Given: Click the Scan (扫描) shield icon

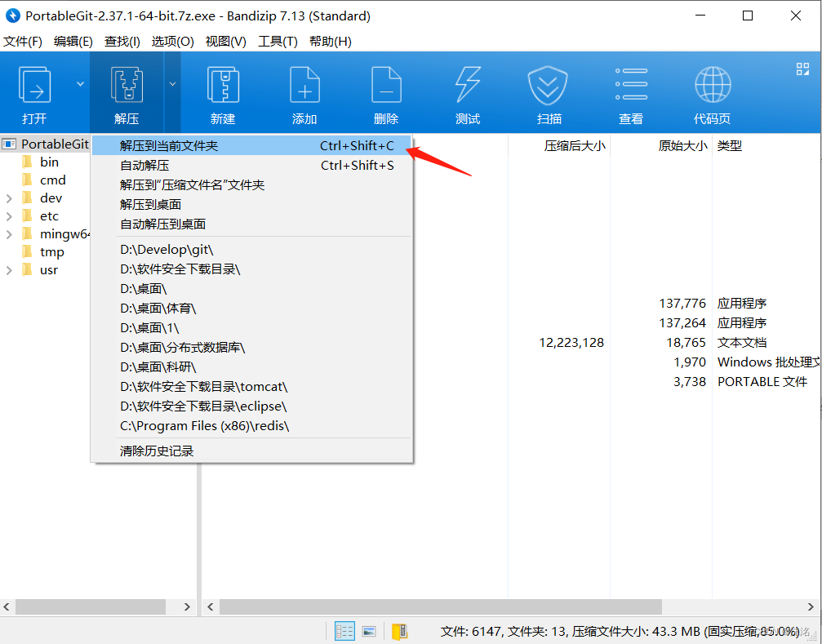Looking at the screenshot, I should tap(548, 85).
